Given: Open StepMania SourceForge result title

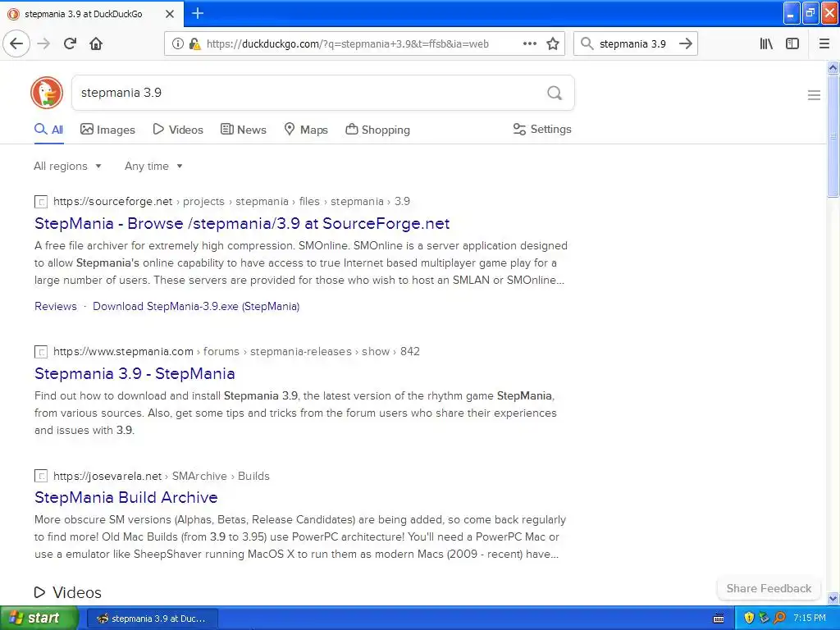Looking at the screenshot, I should click(x=242, y=223).
